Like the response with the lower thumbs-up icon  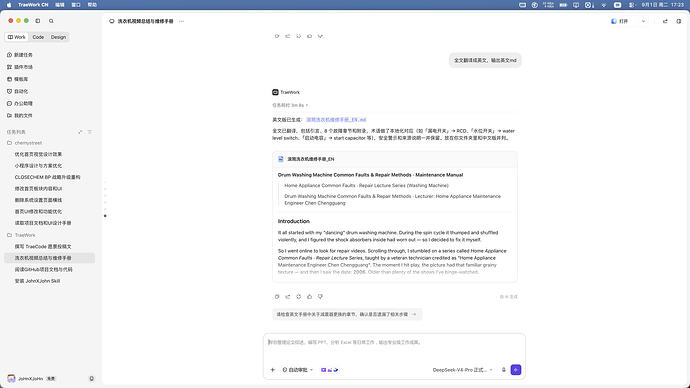(x=309, y=297)
